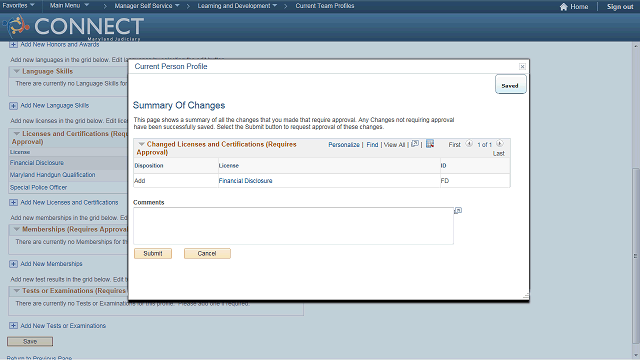The height and width of the screenshot is (360, 640).
Task: Click the Comments text area
Action: (293, 226)
